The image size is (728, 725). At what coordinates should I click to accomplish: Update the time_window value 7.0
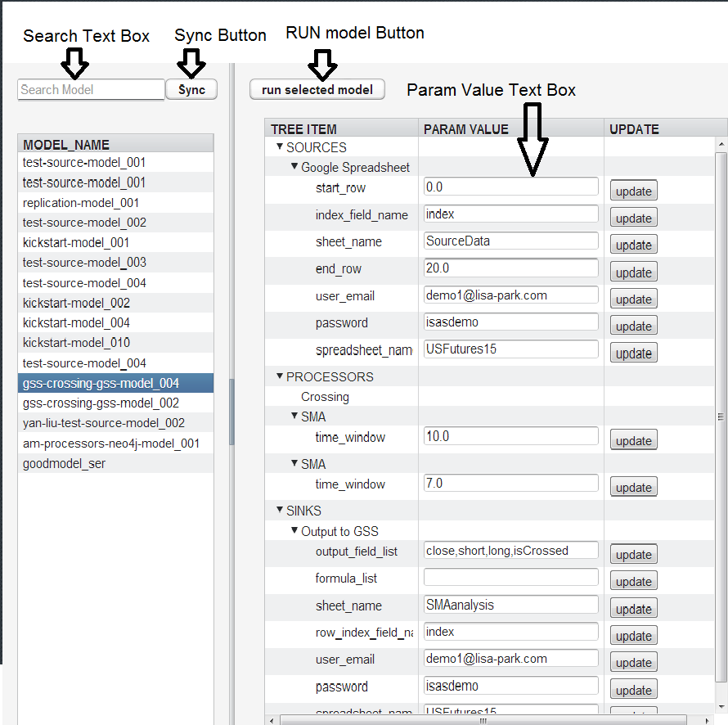click(633, 487)
